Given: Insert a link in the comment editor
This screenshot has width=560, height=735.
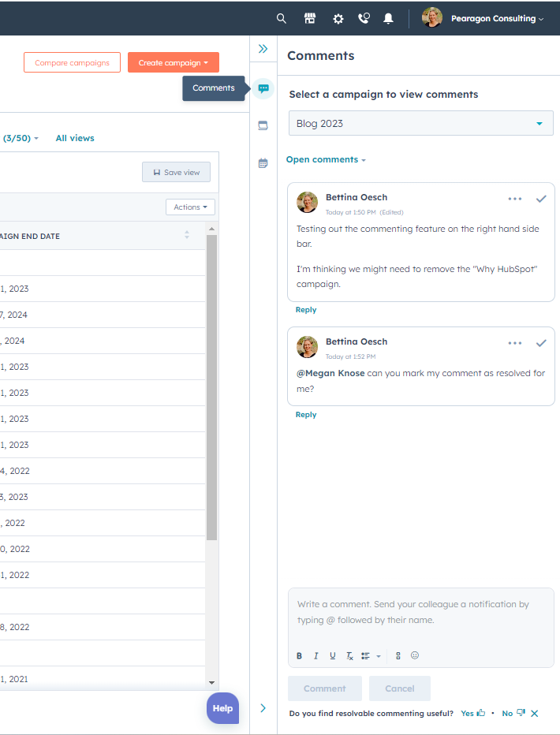Looking at the screenshot, I should [398, 656].
